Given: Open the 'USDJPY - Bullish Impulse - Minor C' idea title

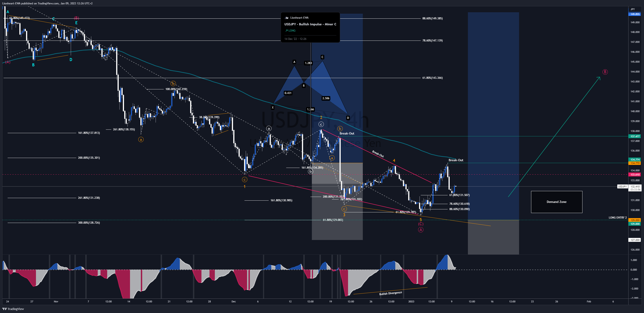Looking at the screenshot, I should pyautogui.click(x=310, y=24).
